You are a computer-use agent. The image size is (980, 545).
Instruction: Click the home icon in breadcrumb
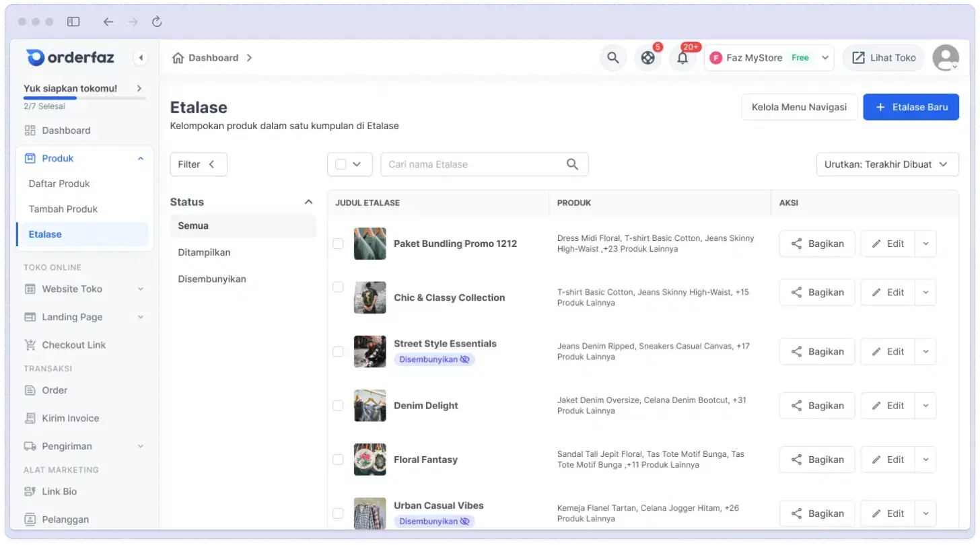click(178, 58)
